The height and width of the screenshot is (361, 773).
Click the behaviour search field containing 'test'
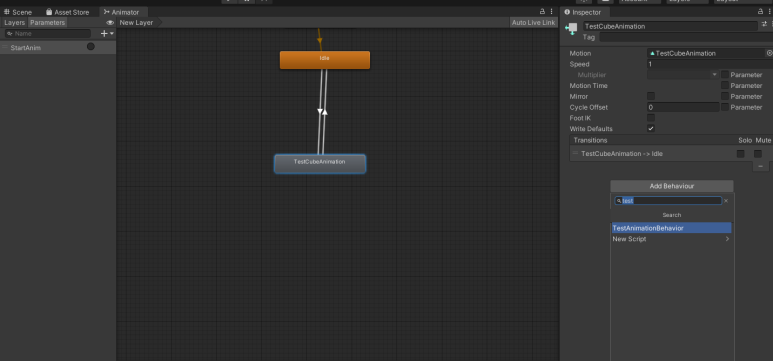click(668, 201)
